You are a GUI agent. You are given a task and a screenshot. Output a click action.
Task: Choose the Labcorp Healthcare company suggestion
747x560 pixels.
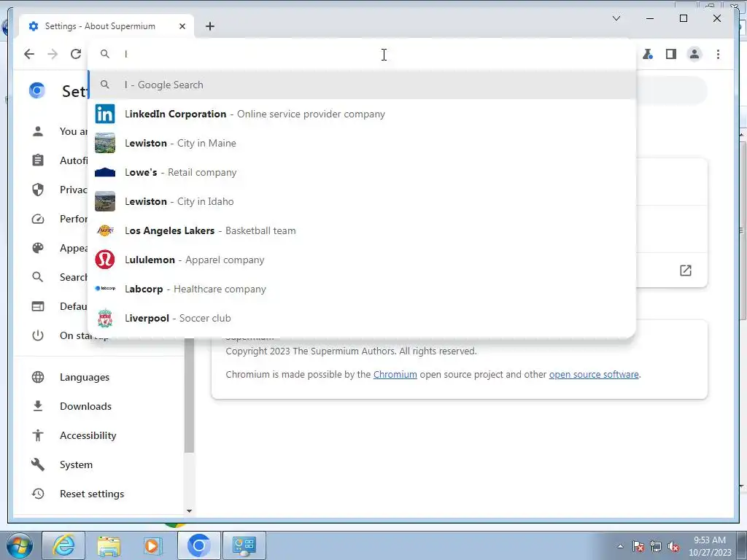coord(362,289)
